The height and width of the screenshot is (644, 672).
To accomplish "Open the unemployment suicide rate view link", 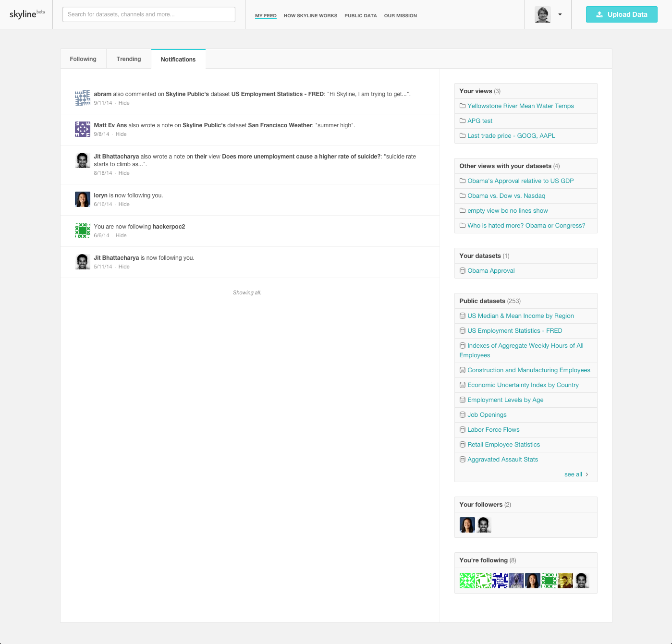I will point(301,157).
